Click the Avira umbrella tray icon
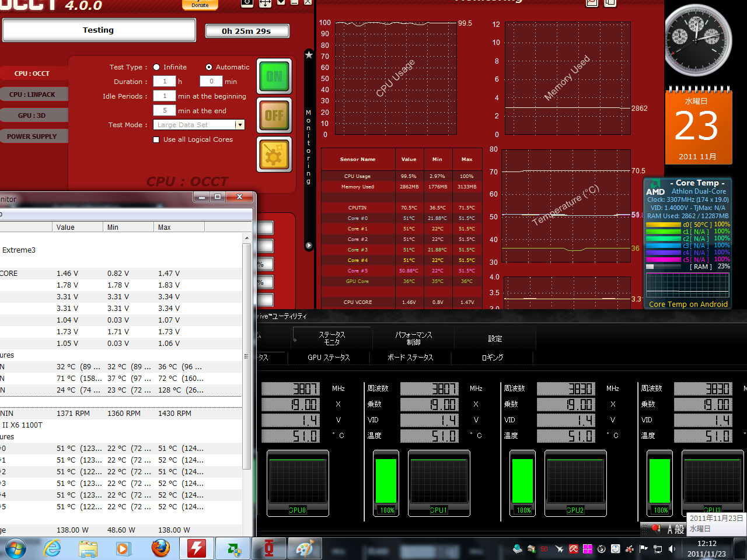The image size is (747, 560). coord(574,549)
